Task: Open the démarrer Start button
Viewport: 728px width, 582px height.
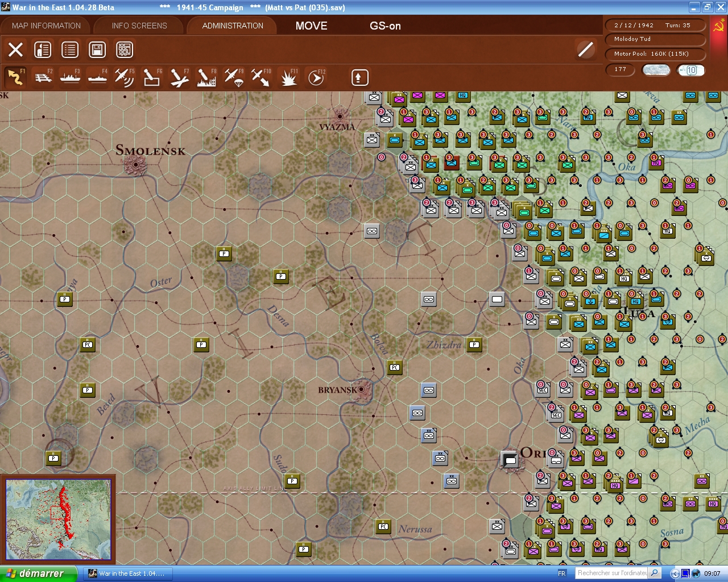Action: (38, 573)
